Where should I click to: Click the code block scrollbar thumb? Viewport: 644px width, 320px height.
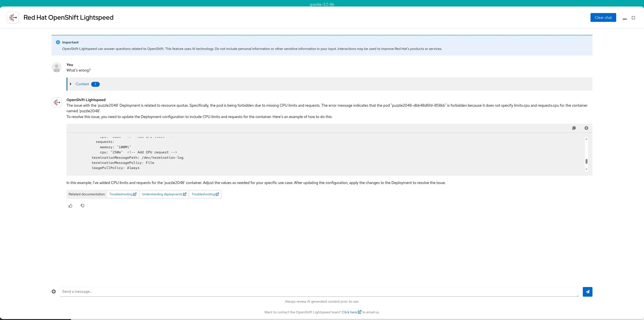[586, 161]
